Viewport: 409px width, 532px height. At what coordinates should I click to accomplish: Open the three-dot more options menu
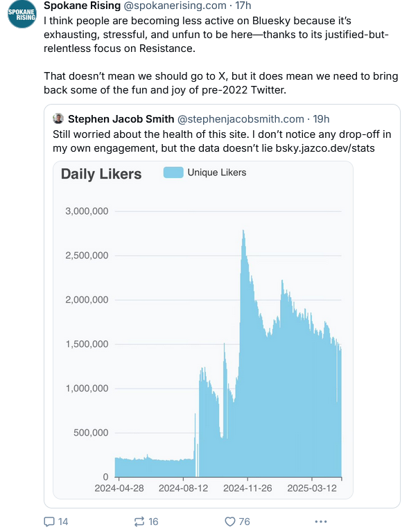[x=321, y=522]
